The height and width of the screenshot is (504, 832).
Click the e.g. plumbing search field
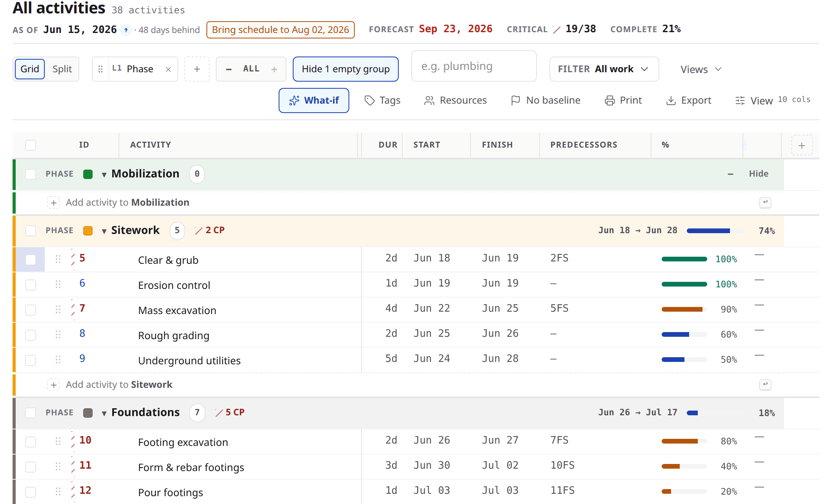tap(474, 66)
